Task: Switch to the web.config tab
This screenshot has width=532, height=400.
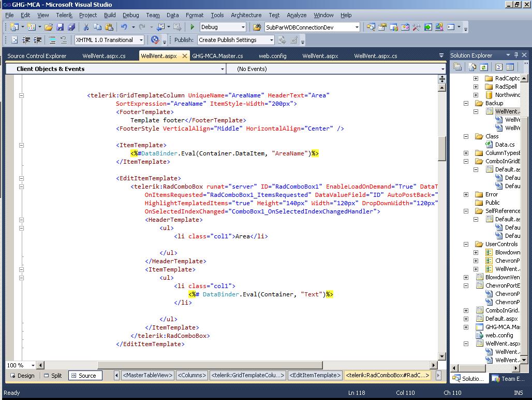Action: point(272,56)
